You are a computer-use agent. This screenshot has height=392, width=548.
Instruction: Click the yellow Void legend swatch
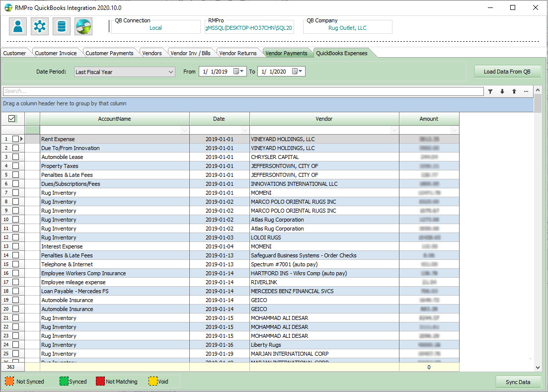(x=153, y=381)
